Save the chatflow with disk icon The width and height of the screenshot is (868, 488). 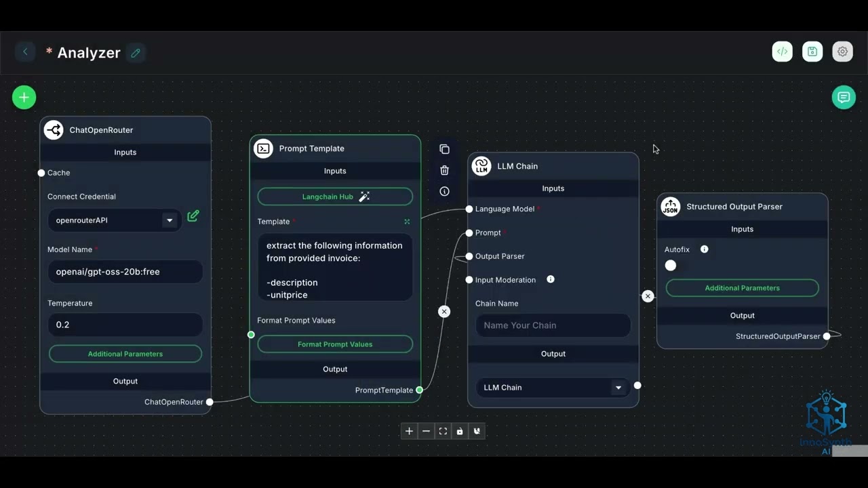[x=812, y=52]
